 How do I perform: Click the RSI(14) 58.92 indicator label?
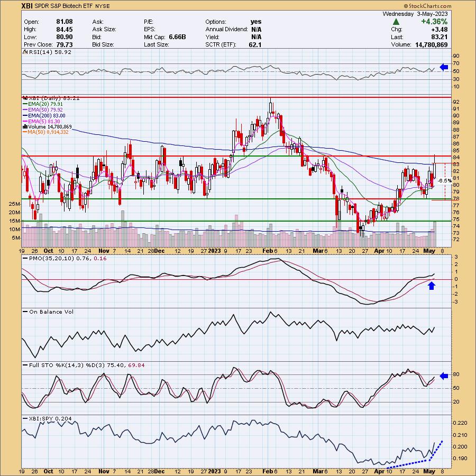48,52
